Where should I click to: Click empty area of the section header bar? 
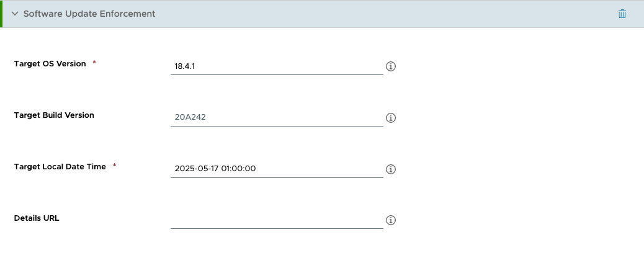point(372,14)
